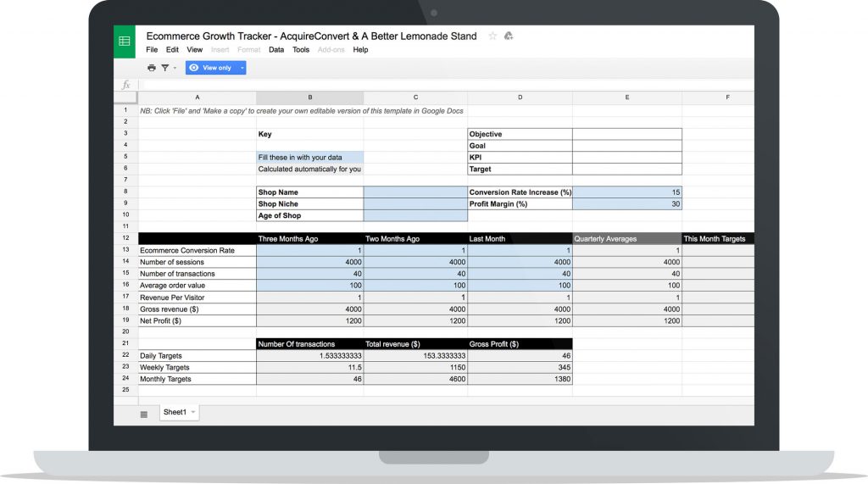This screenshot has height=484, width=868.
Task: Click the 'This Month Targets' header cell
Action: coord(718,239)
